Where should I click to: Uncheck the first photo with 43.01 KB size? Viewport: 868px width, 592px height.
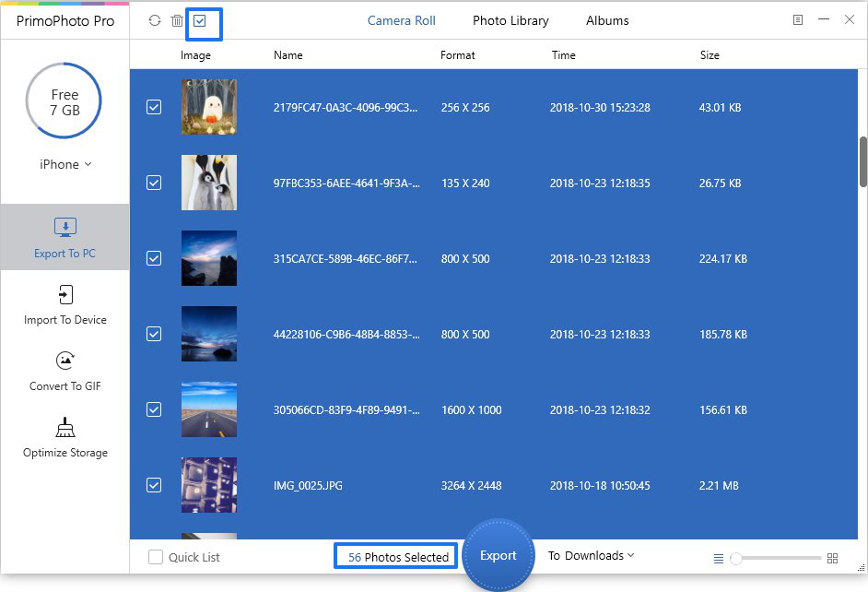(x=154, y=107)
